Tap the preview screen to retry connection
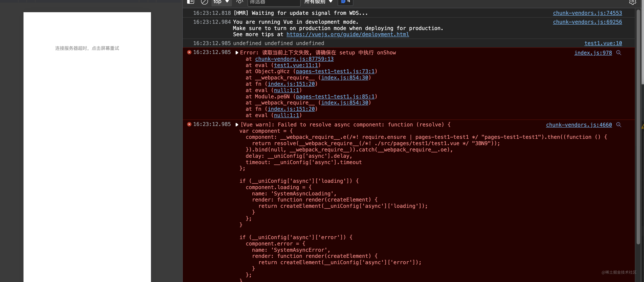The width and height of the screenshot is (644, 282). [x=87, y=48]
